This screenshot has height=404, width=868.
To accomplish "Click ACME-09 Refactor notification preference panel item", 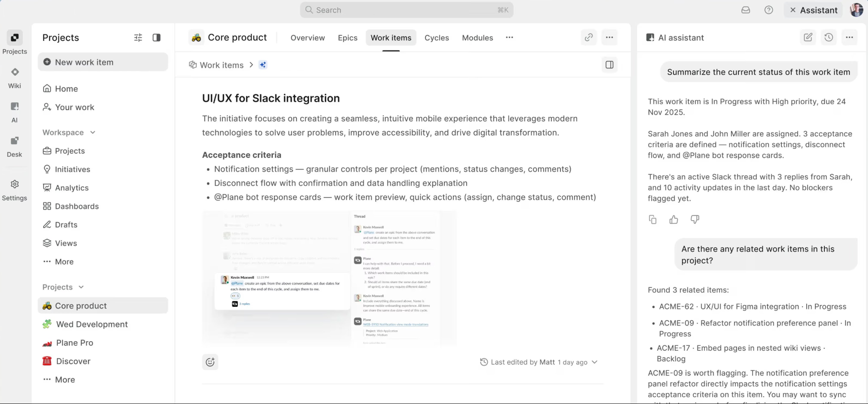I will click(x=755, y=328).
